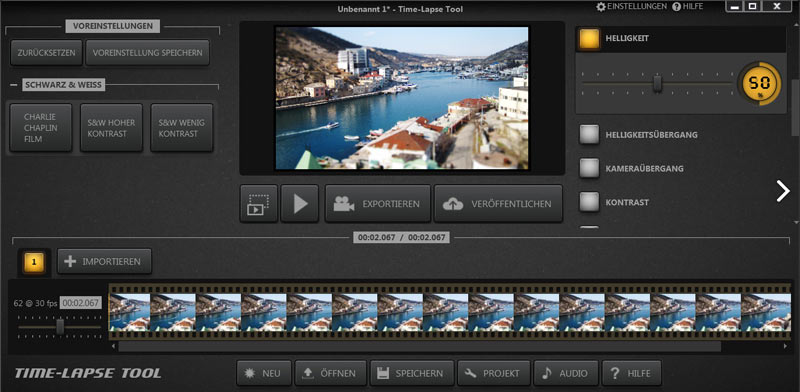Adjust the frame rate slider handle

pos(60,326)
